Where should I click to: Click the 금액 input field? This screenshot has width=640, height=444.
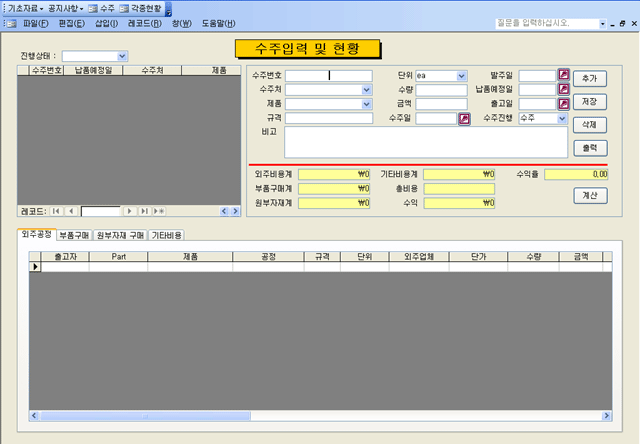(x=441, y=104)
